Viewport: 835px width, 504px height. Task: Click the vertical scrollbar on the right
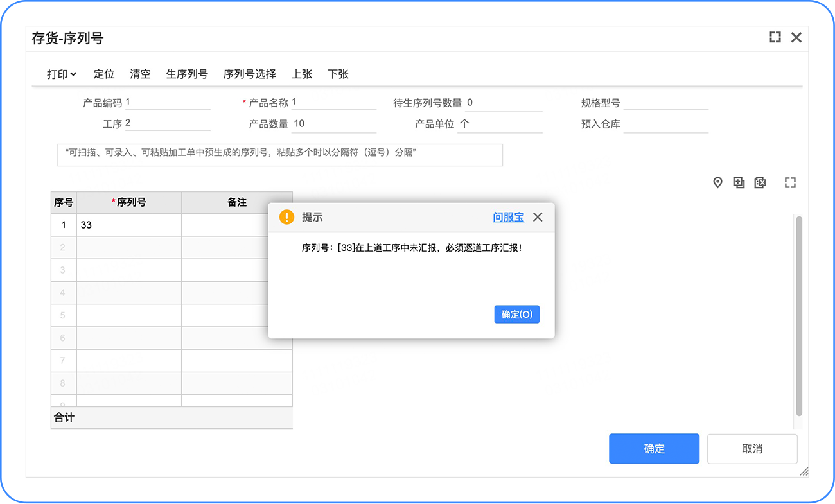(x=799, y=316)
